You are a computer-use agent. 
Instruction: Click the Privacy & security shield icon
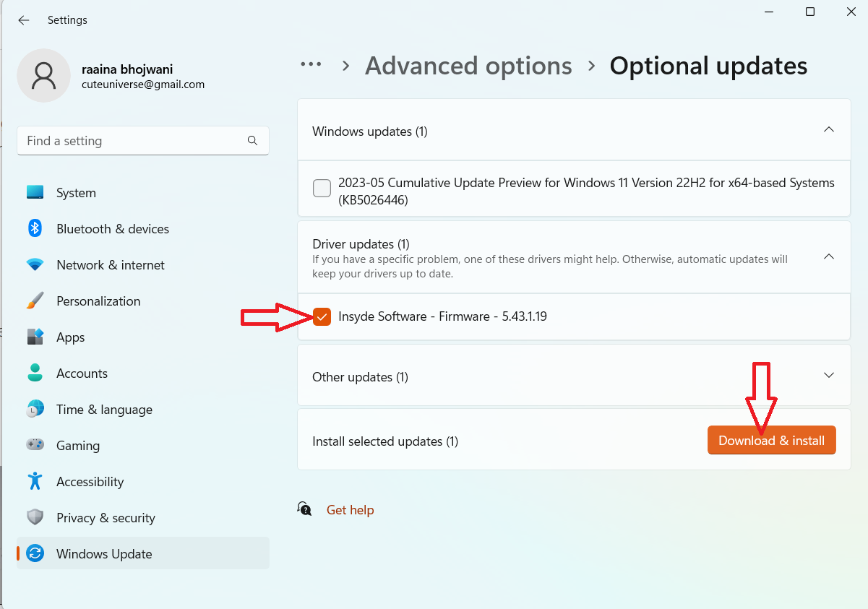point(35,518)
